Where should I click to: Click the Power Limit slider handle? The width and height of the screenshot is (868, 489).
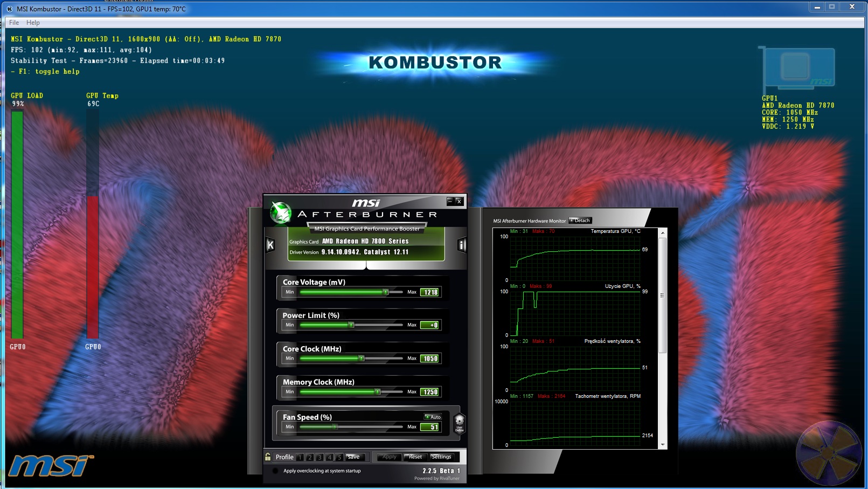pos(351,325)
